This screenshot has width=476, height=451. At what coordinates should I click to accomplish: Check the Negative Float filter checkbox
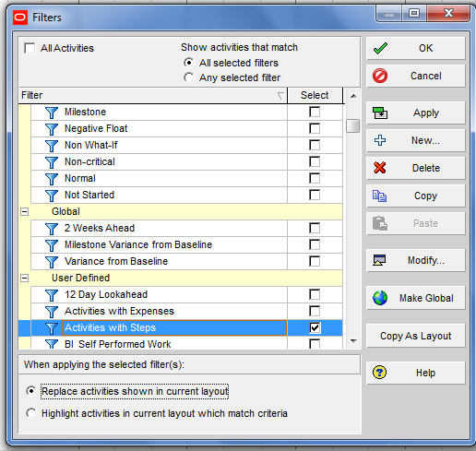(315, 128)
